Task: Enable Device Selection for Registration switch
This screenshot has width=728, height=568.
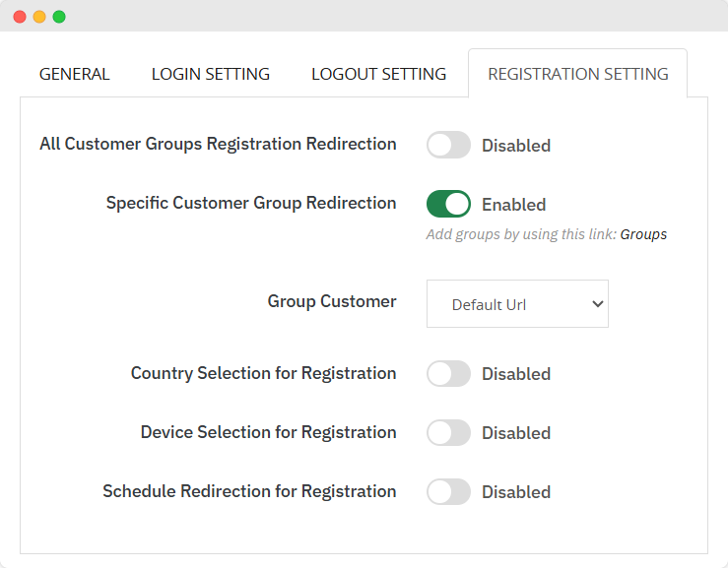Action: tap(448, 432)
